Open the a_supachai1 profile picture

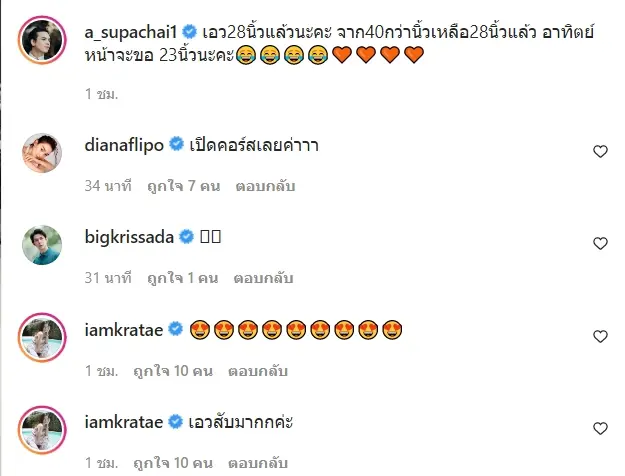point(42,40)
